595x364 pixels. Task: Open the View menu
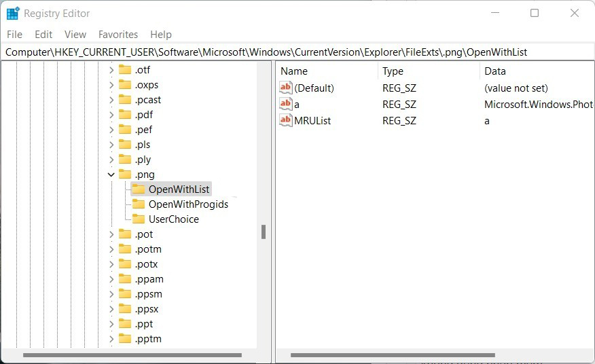point(75,35)
